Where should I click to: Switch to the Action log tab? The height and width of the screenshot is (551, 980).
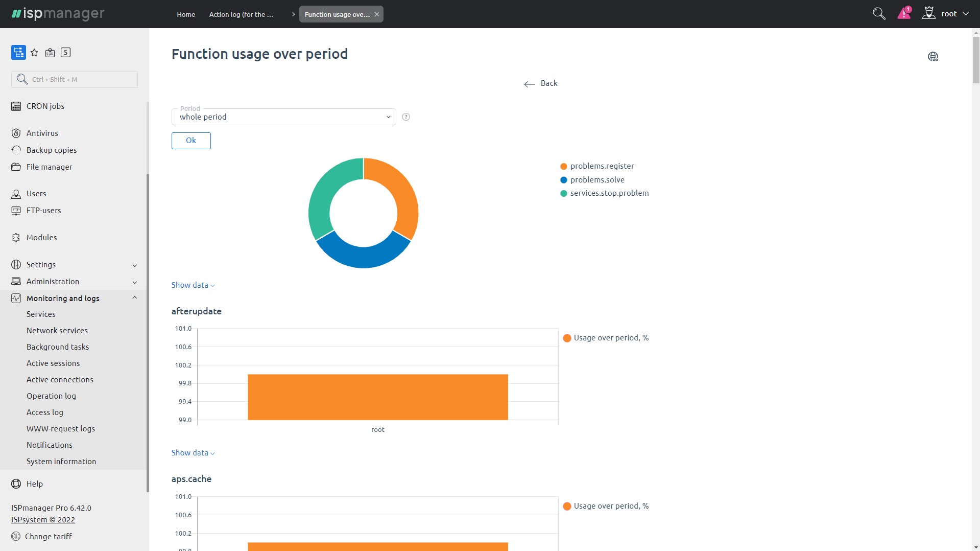pos(241,14)
